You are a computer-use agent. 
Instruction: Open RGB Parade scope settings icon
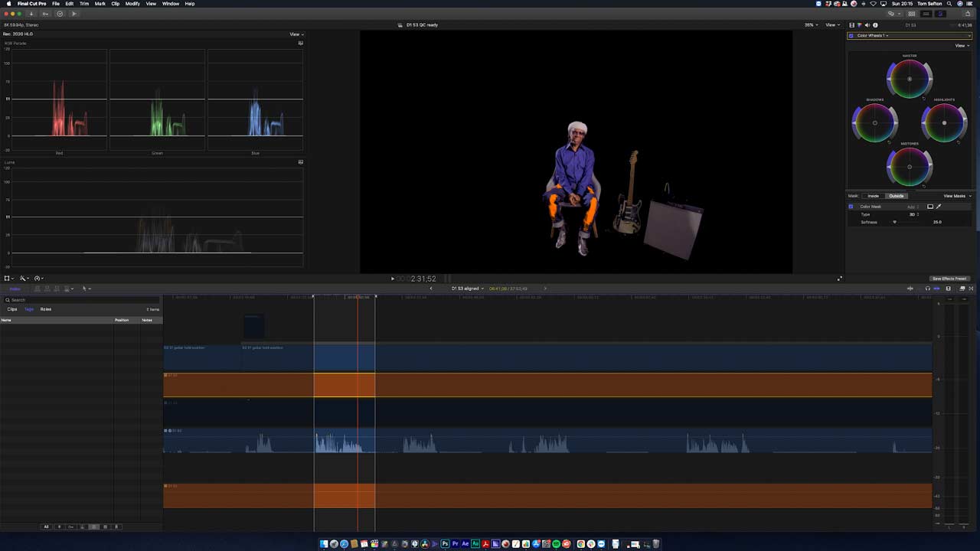click(x=300, y=43)
